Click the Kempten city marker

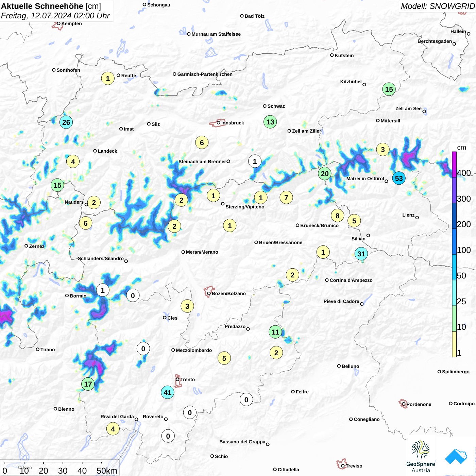click(x=58, y=23)
